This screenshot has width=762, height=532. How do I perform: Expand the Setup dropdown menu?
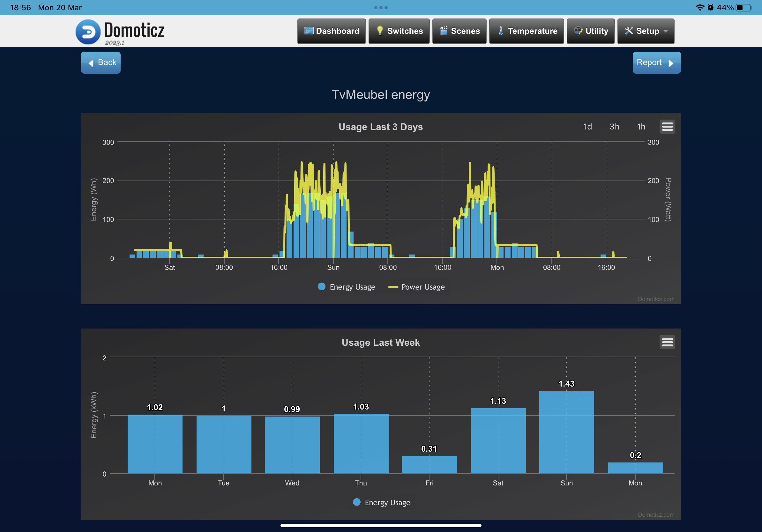tap(666, 31)
